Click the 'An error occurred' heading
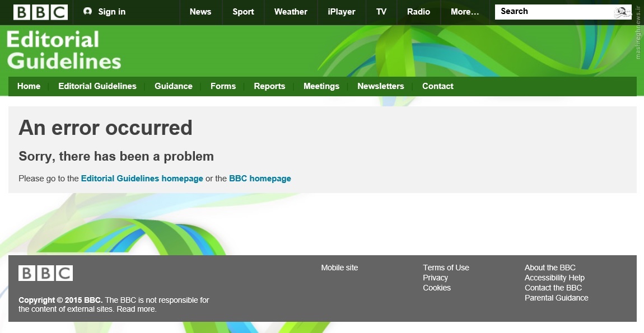 (x=105, y=128)
